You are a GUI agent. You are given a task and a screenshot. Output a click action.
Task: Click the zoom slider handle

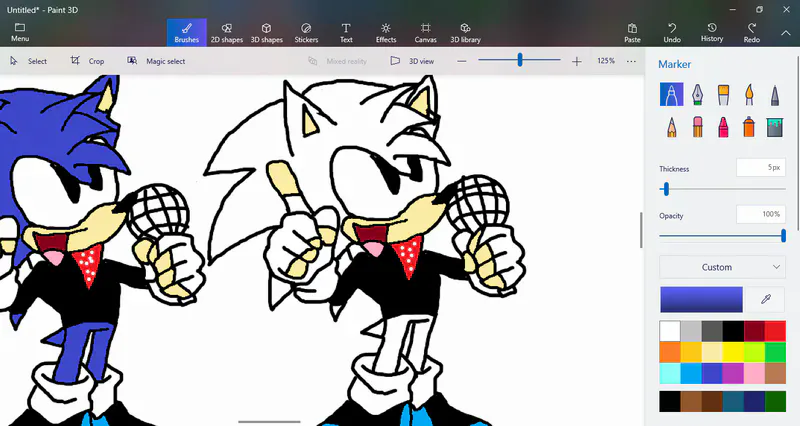click(x=520, y=60)
